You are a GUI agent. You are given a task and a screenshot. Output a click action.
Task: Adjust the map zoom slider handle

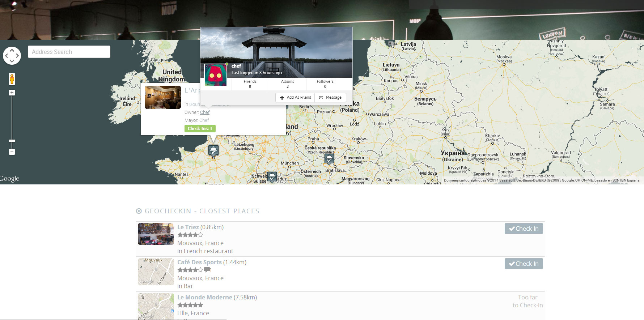pos(12,141)
